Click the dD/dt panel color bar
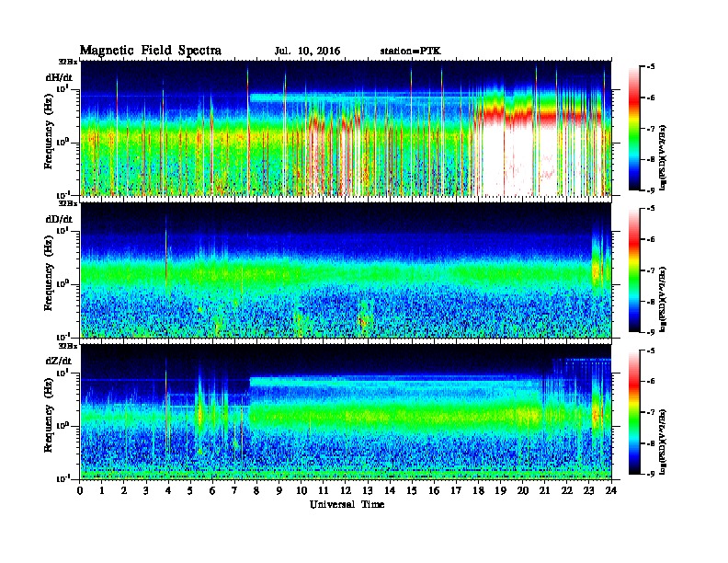 point(634,270)
